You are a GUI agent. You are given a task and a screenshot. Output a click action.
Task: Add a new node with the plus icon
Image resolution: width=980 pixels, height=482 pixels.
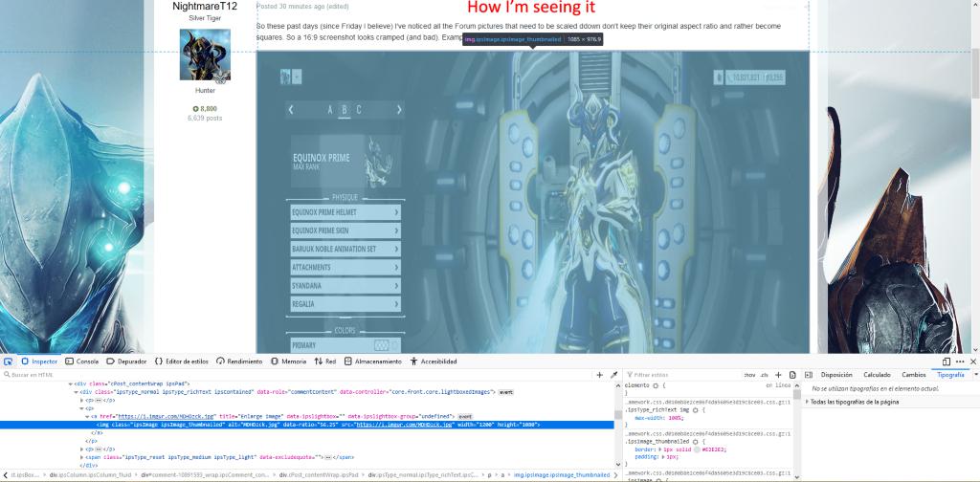click(599, 375)
